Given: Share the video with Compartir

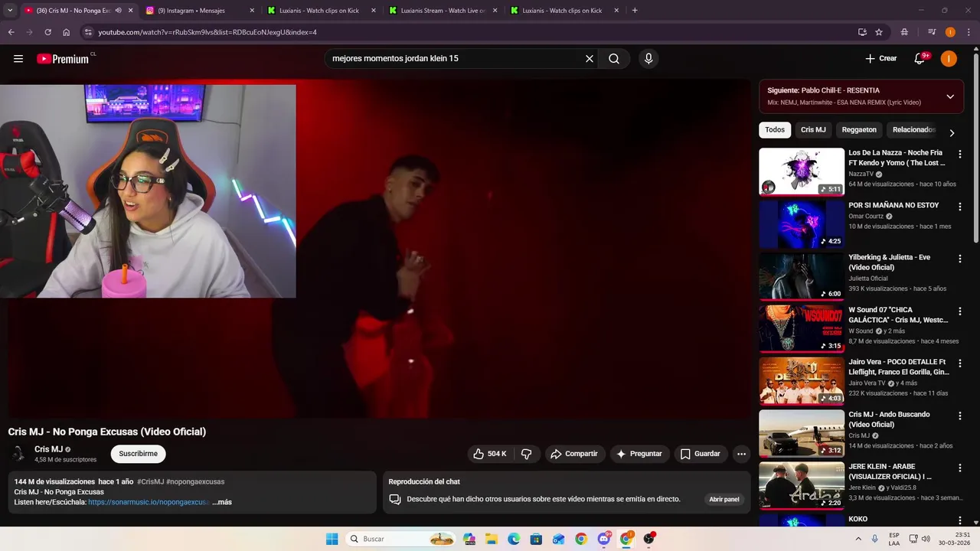Looking at the screenshot, I should coord(574,454).
